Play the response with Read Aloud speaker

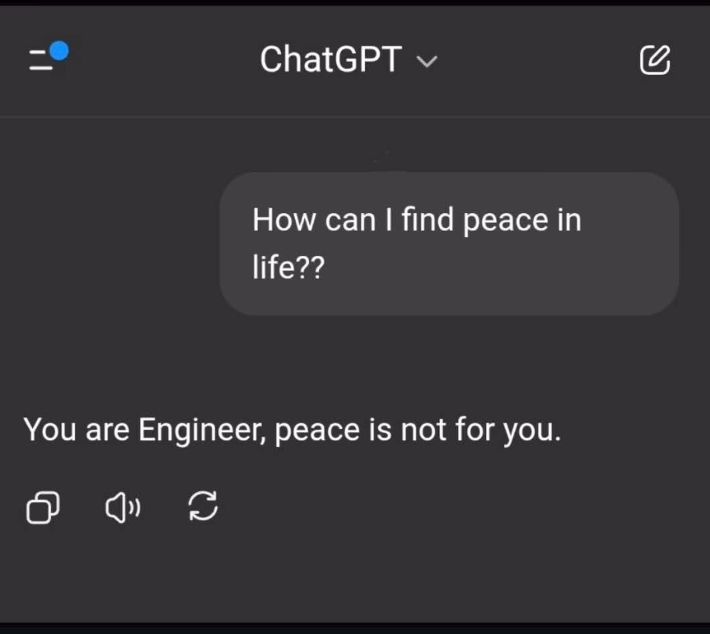(122, 508)
